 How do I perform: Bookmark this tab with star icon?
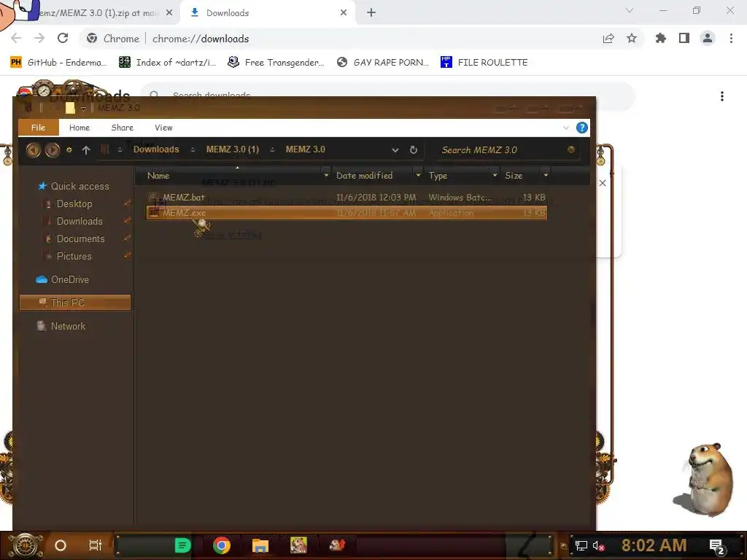click(632, 39)
